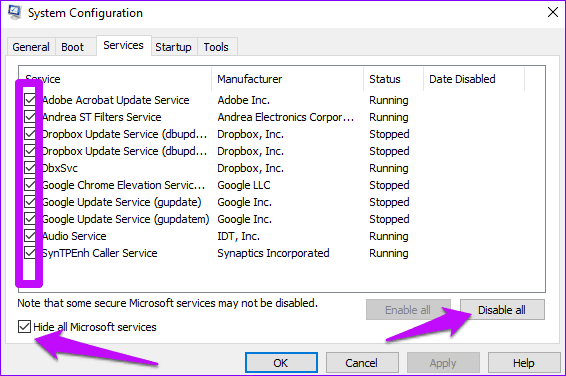Screen dimensions: 566x376
Task: Uncheck Adobe Acrobat Update Service checkbox
Action: point(30,100)
